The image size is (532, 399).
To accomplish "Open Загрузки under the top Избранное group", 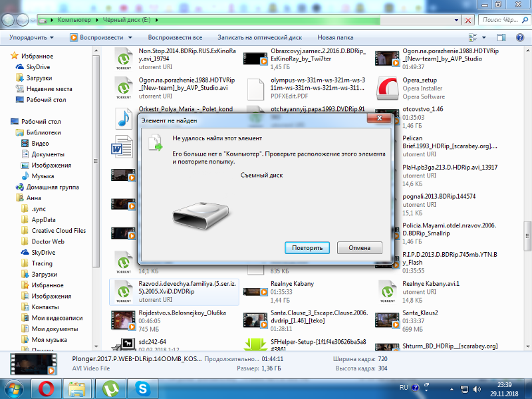I will coord(39,78).
